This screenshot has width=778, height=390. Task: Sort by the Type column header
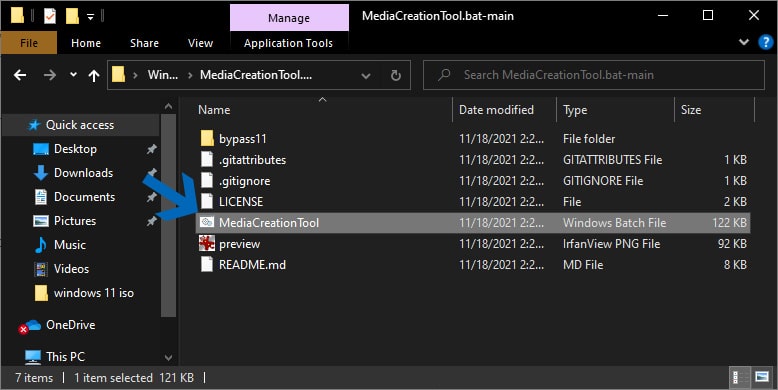575,110
